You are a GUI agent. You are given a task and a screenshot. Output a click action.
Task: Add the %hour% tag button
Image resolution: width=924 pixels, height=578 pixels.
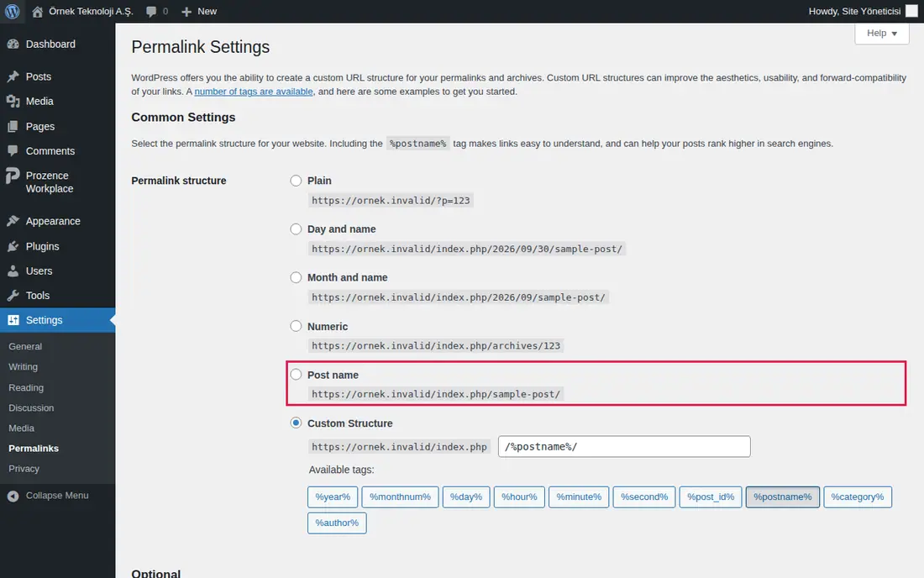point(519,497)
